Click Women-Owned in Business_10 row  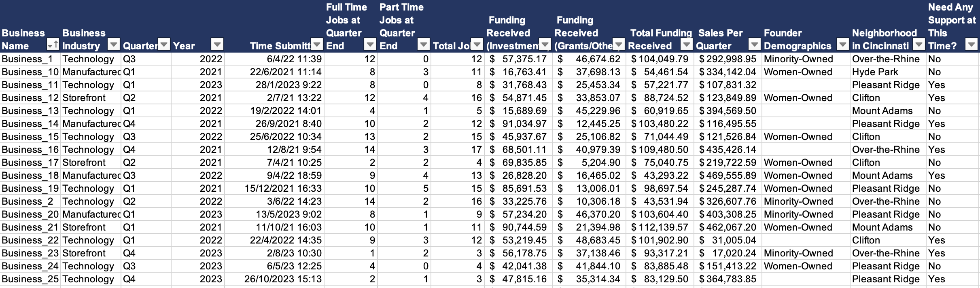[x=806, y=72]
